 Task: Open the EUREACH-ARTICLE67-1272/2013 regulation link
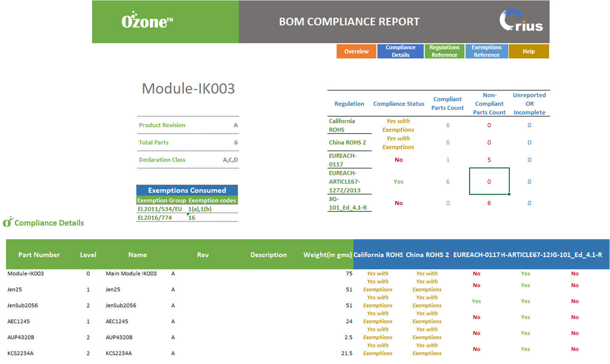coord(344,182)
